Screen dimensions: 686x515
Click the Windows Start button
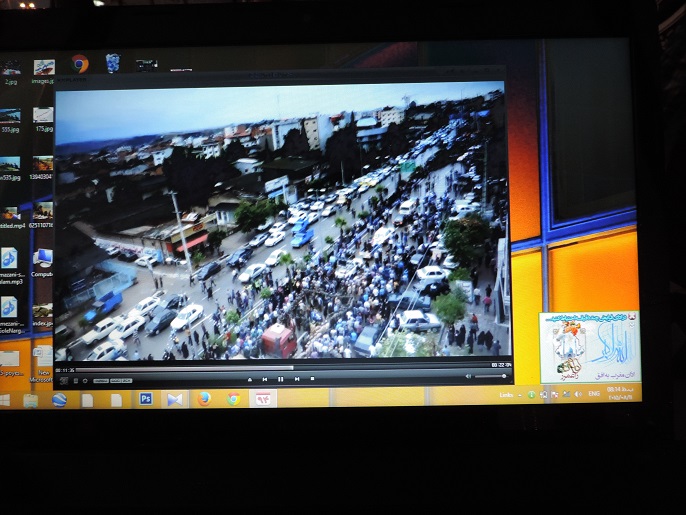pos(5,399)
